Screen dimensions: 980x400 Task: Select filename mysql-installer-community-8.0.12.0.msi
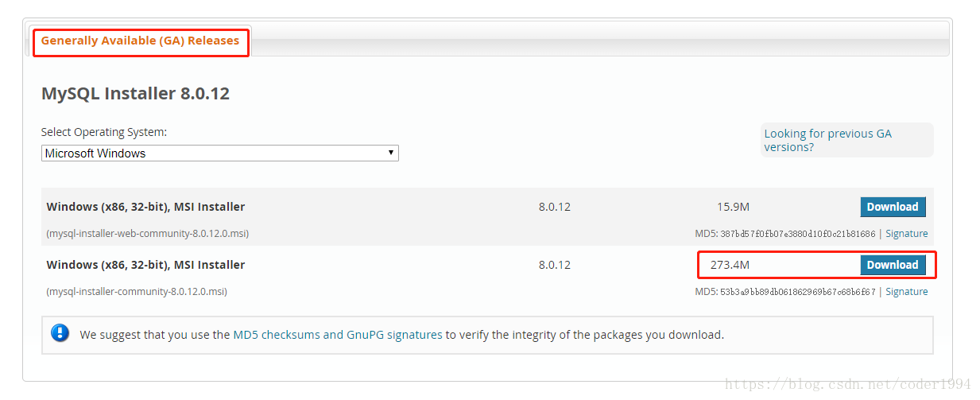[137, 292]
